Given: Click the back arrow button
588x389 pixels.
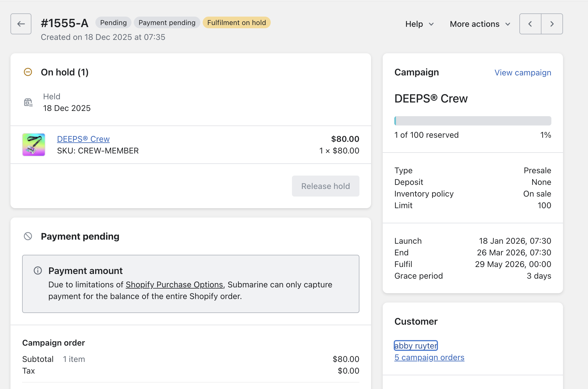Looking at the screenshot, I should (21, 24).
